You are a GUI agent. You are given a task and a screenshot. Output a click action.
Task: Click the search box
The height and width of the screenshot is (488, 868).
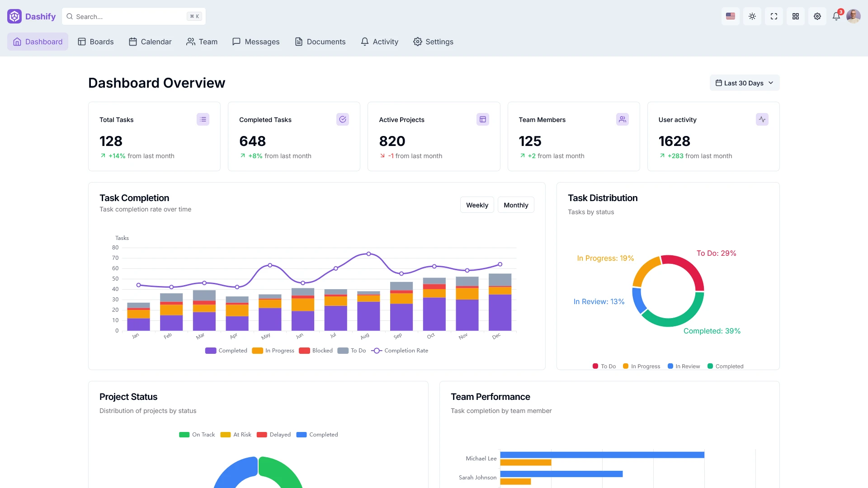click(x=134, y=16)
